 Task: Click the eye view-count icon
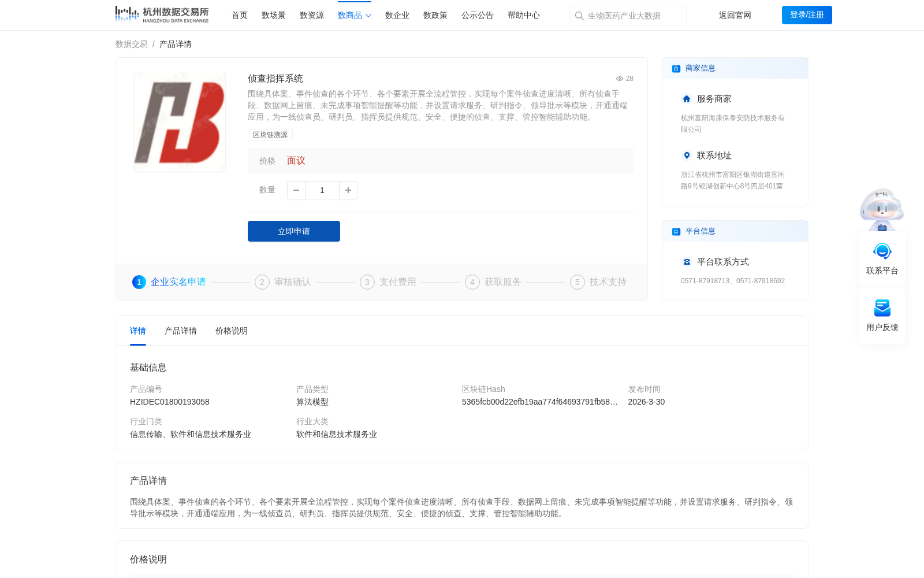coord(619,79)
